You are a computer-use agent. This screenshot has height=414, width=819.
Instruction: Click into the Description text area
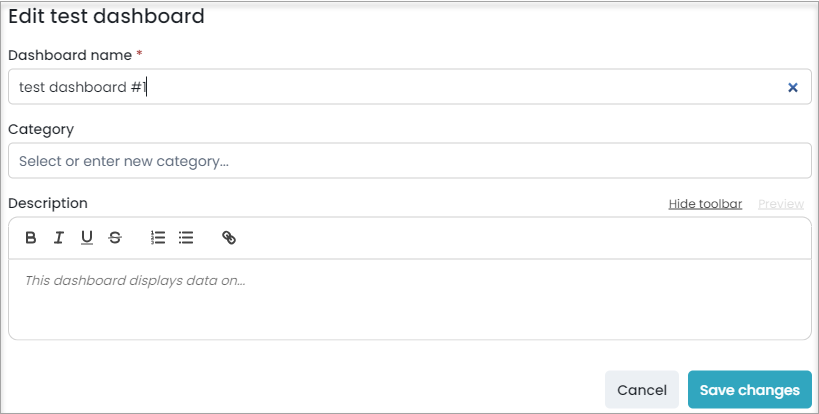click(x=410, y=300)
